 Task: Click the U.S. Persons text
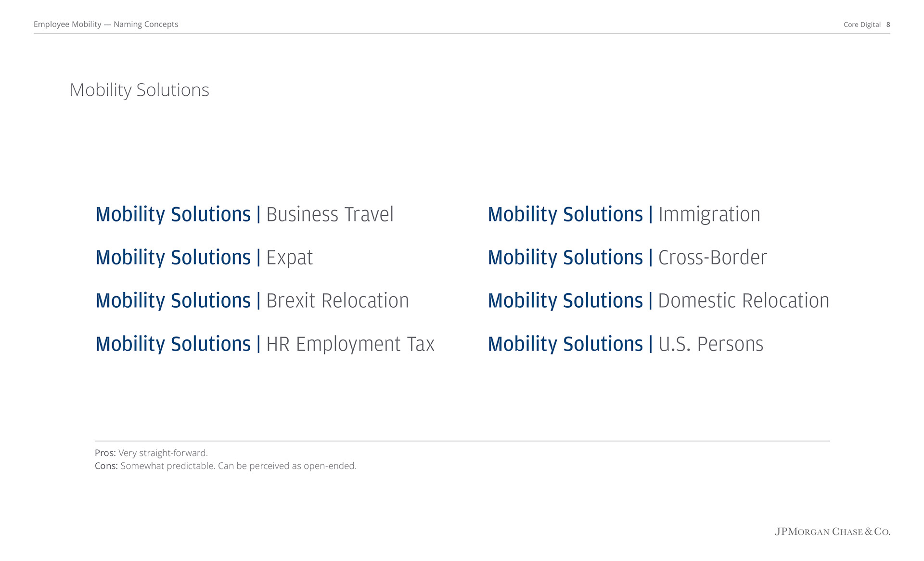711,344
